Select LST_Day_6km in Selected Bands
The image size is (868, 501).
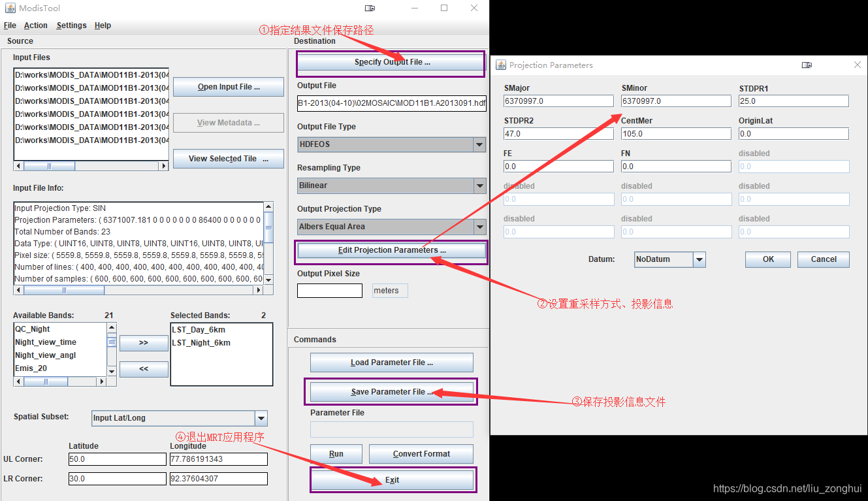point(221,330)
